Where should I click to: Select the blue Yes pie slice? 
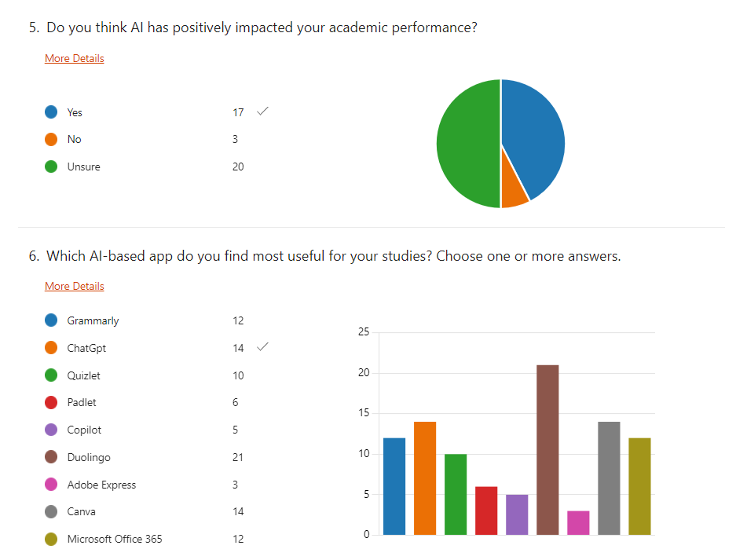[x=534, y=134]
